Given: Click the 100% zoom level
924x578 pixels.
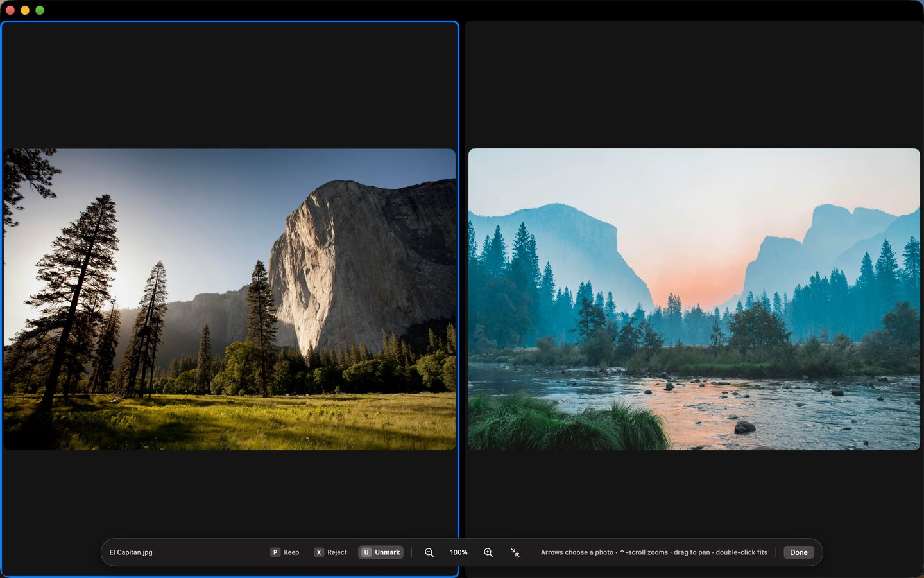Looking at the screenshot, I should pos(459,552).
